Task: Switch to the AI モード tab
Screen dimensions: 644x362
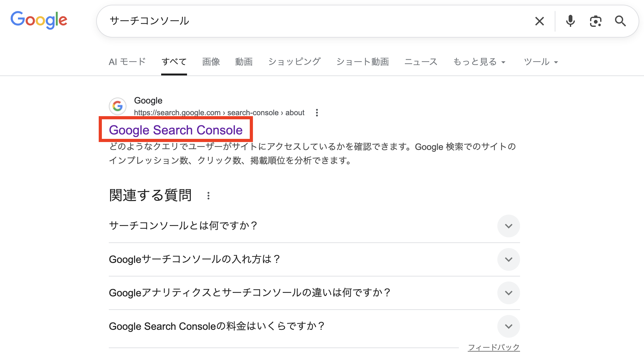Action: (x=127, y=62)
